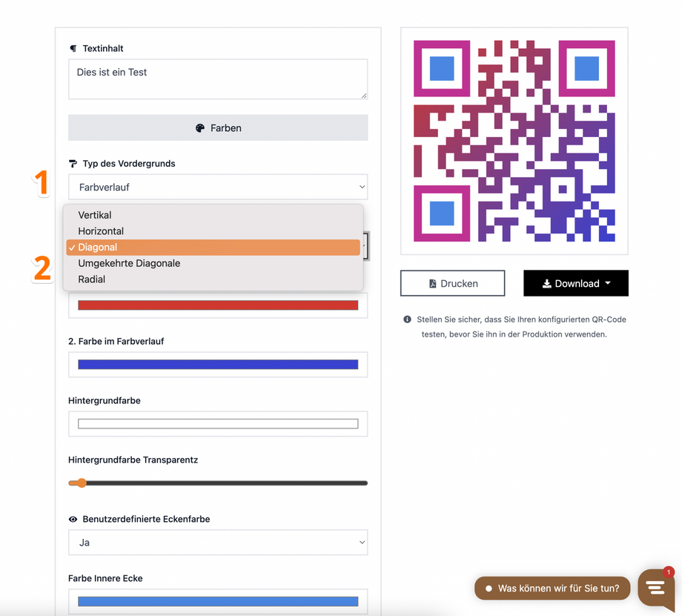Expand the Benutzerdefinierte Eckenfarbe dropdown
This screenshot has width=682, height=616.
coord(218,543)
